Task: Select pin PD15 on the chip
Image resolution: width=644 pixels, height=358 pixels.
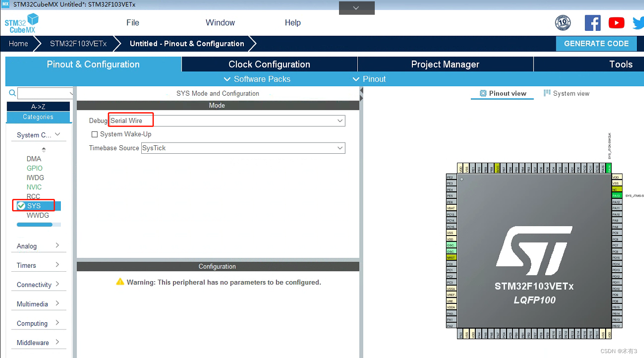Action: (617, 258)
